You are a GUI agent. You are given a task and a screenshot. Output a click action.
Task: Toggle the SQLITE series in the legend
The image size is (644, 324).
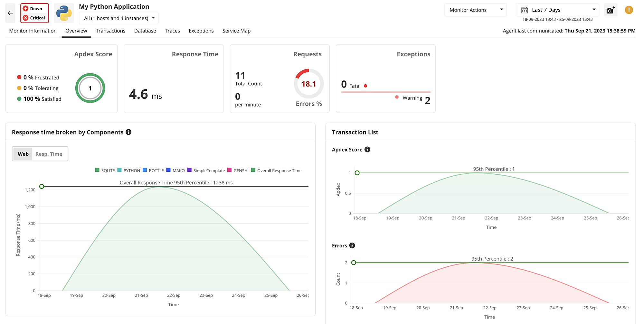tap(97, 170)
